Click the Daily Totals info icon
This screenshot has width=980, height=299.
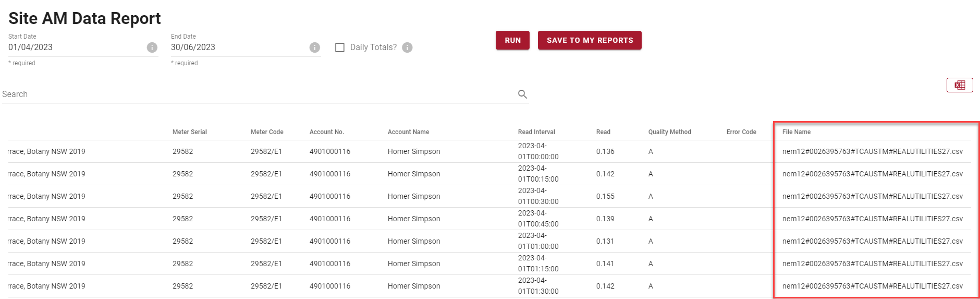pos(408,47)
